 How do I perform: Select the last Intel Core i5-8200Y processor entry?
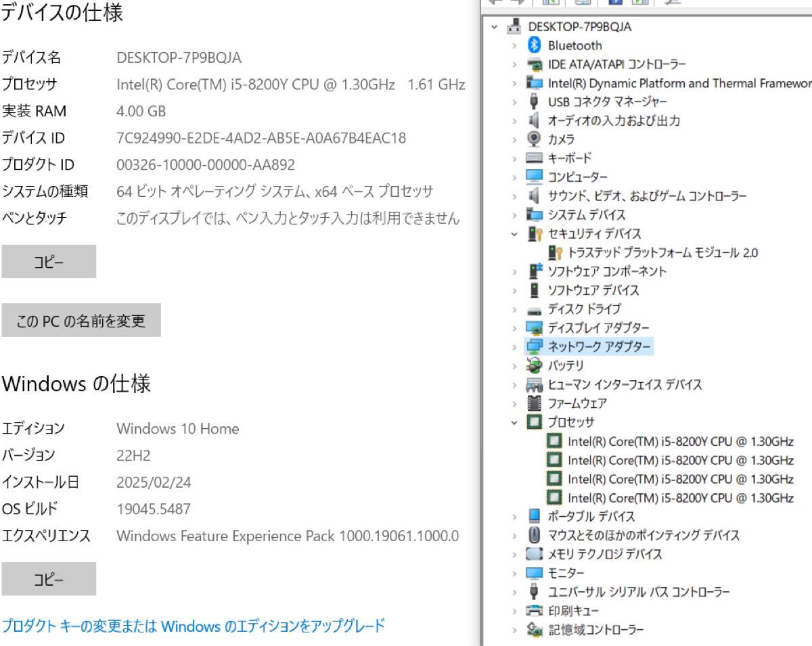[680, 498]
